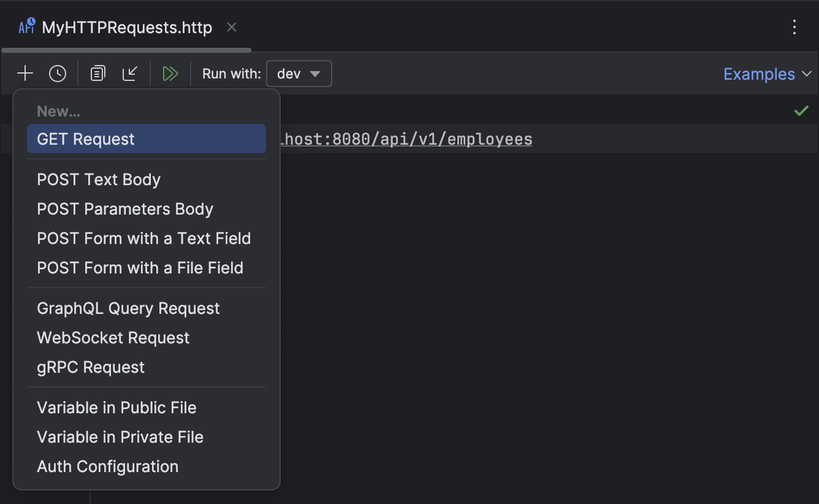Click the convert-from-cURL import icon
The height and width of the screenshot is (504, 819).
130,73
